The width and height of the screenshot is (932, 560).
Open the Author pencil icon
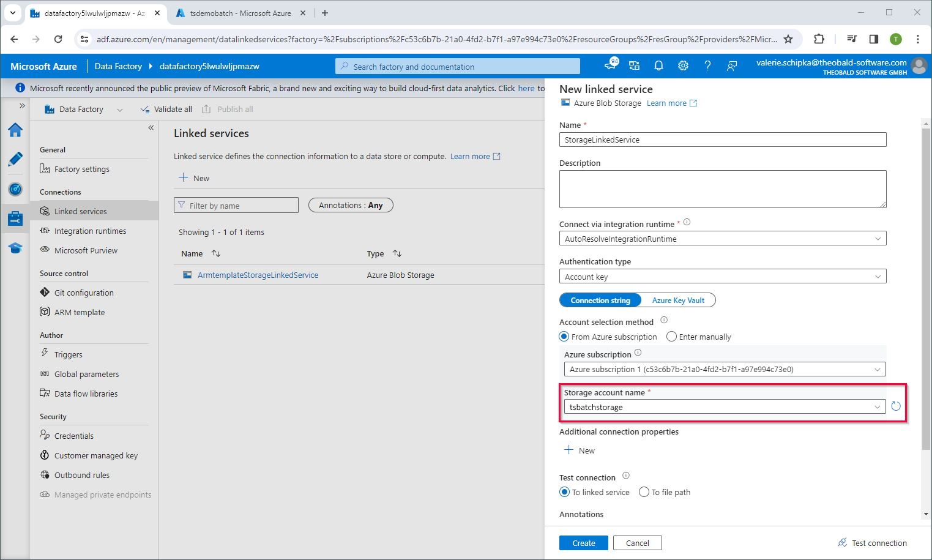coord(15,159)
